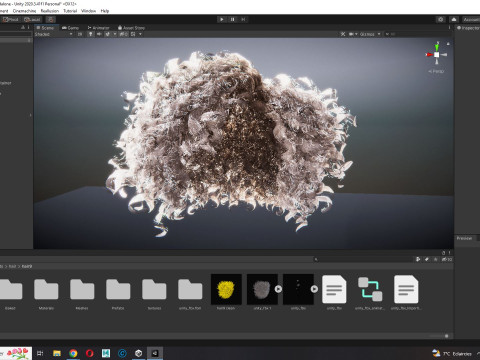Open the Help menu

click(105, 11)
